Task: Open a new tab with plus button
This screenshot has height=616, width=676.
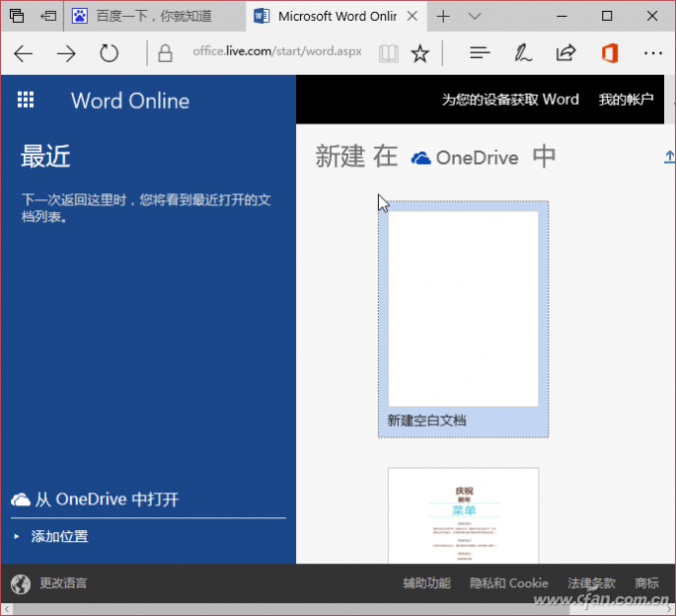Action: pos(443,17)
